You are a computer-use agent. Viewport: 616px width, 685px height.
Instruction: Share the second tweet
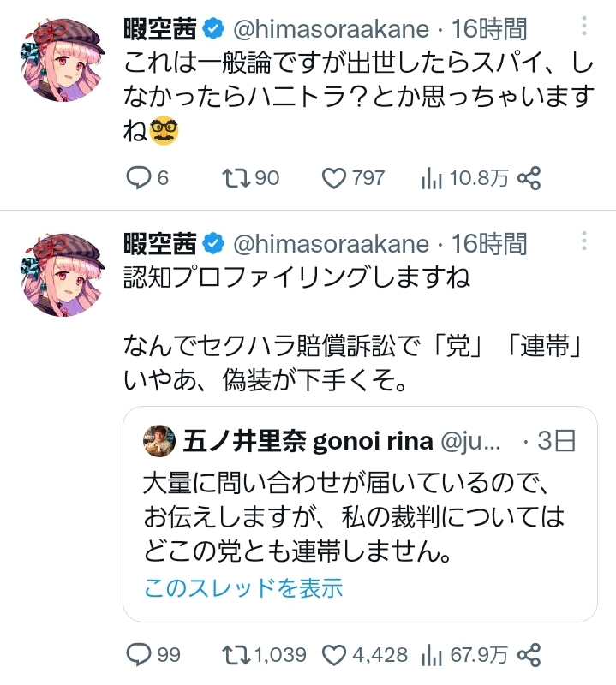[529, 655]
